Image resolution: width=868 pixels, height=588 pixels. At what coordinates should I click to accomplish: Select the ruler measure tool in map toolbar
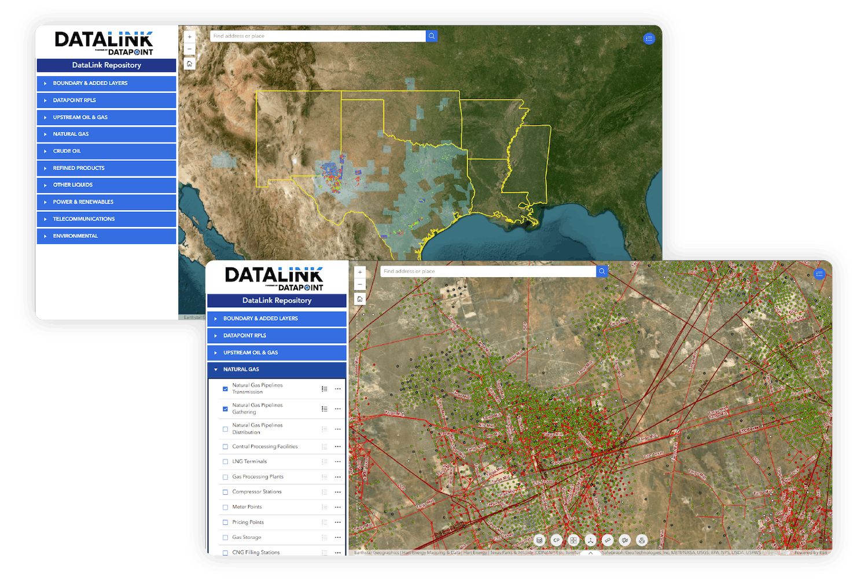click(608, 540)
